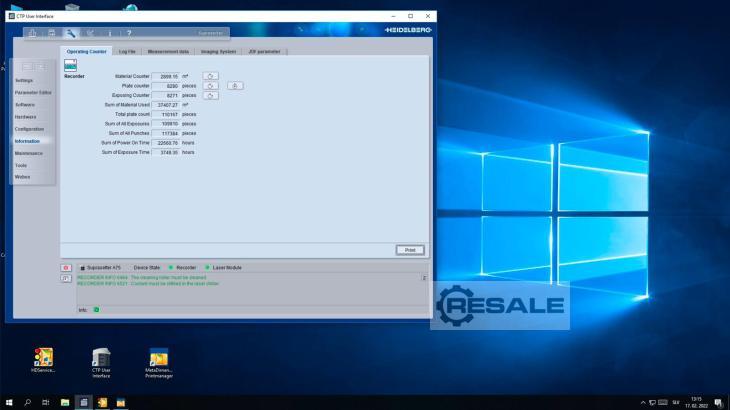Reset the Material Counter
This screenshot has width=730, height=410.
[x=210, y=76]
